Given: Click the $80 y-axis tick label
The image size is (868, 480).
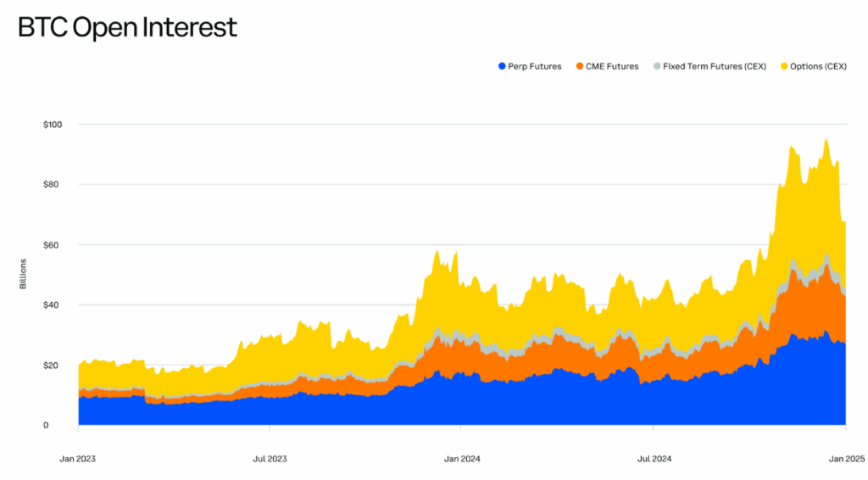Looking at the screenshot, I should click(53, 185).
